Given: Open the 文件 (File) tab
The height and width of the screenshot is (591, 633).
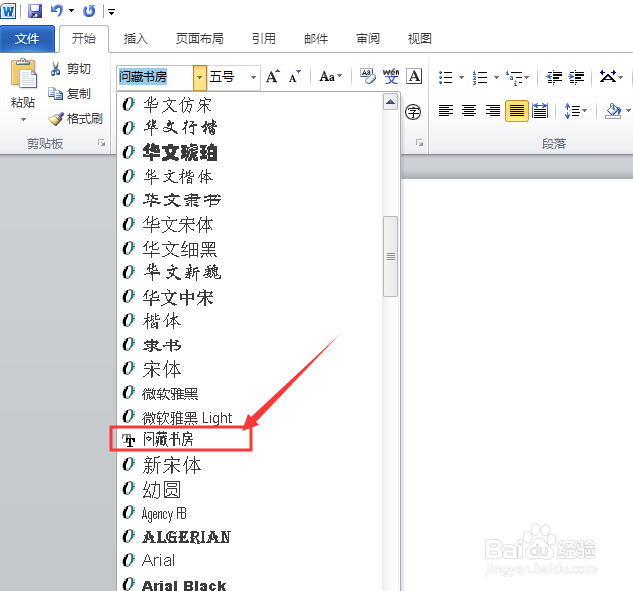Looking at the screenshot, I should pos(27,39).
